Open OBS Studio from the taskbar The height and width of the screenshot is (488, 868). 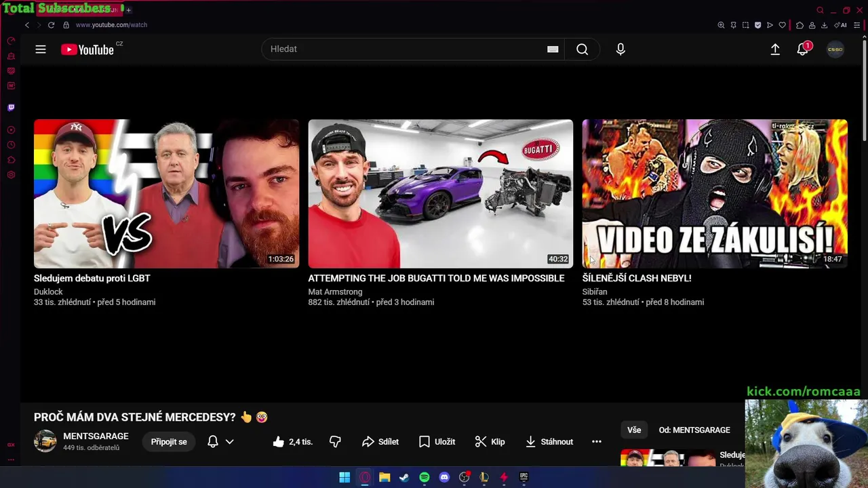[464, 477]
